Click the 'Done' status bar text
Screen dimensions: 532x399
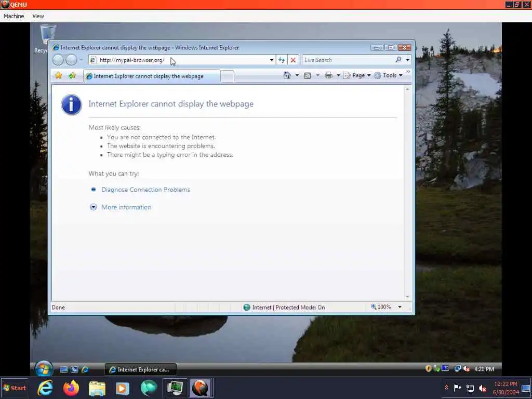click(x=58, y=308)
